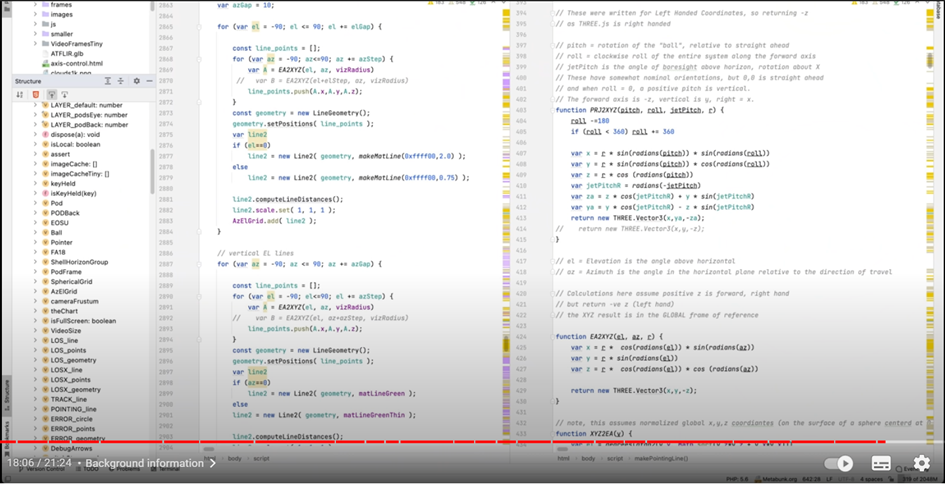Toggle the HTML5 view in Structure toolbar
Screen dimensions: 945x484
coord(37,95)
